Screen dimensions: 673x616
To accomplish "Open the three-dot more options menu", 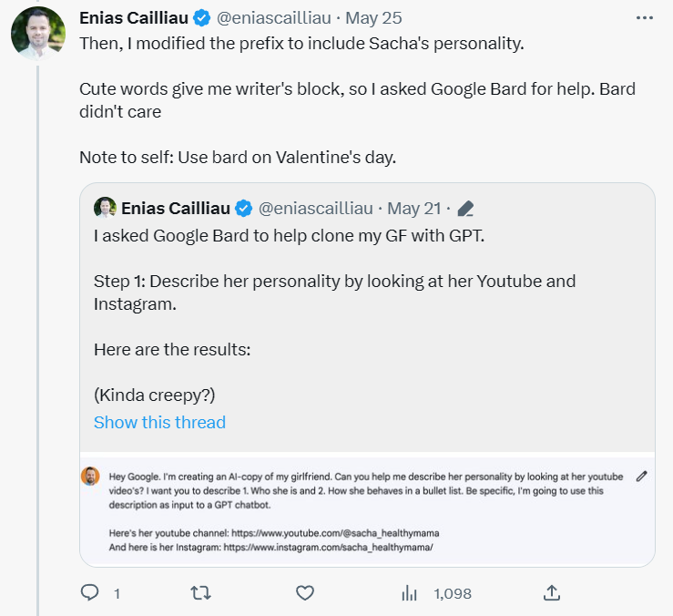I will [x=644, y=18].
